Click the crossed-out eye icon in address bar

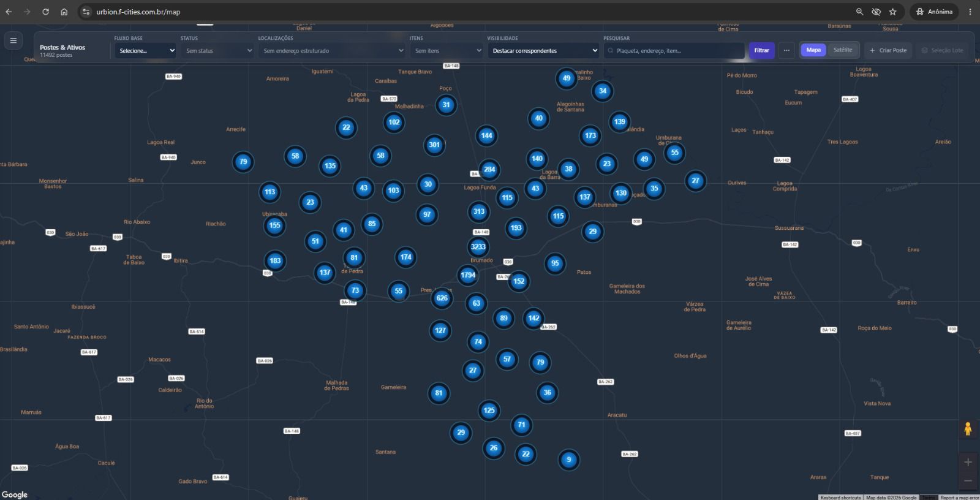tap(876, 12)
